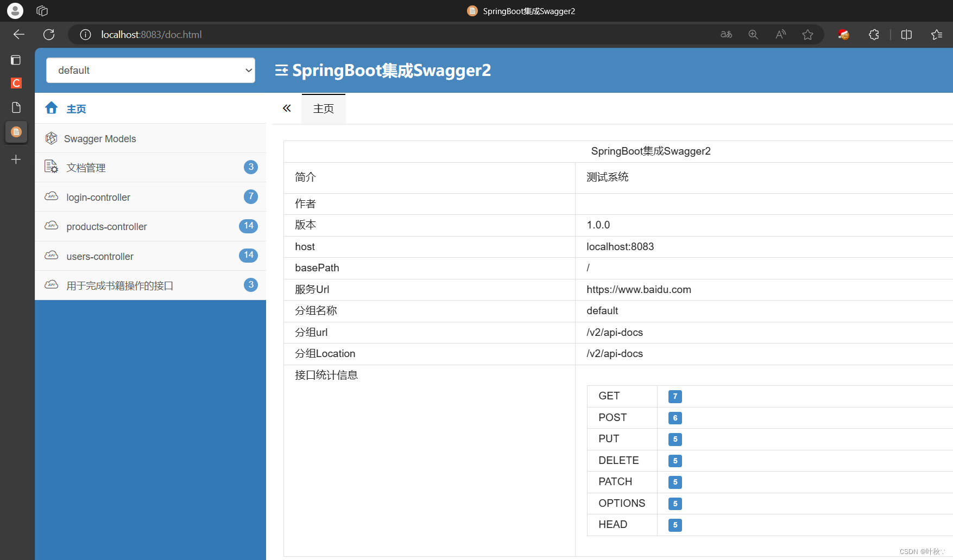
Task: Click the count badge 3 on 文档管理
Action: (251, 167)
